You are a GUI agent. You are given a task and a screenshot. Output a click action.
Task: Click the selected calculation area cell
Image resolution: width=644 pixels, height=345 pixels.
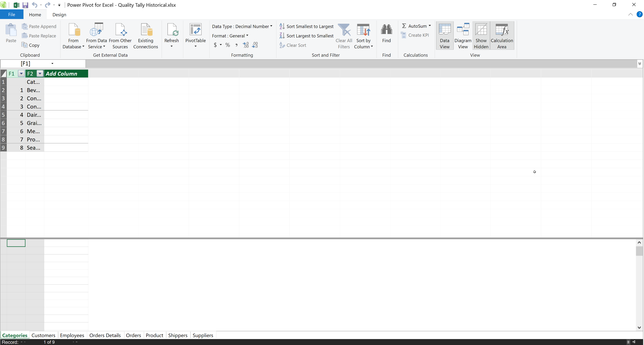[x=16, y=243]
